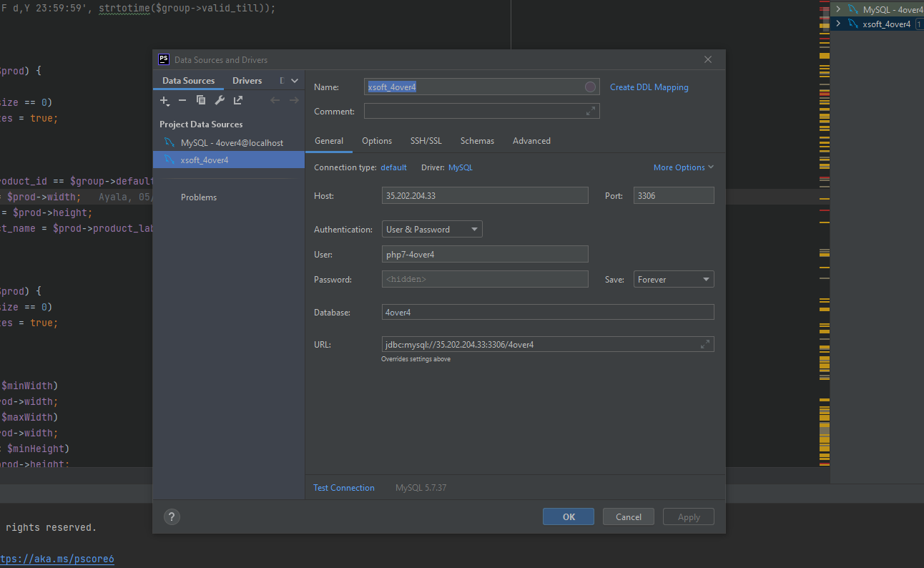The height and width of the screenshot is (568, 924).
Task: Expand the More Options dropdown
Action: [684, 167]
